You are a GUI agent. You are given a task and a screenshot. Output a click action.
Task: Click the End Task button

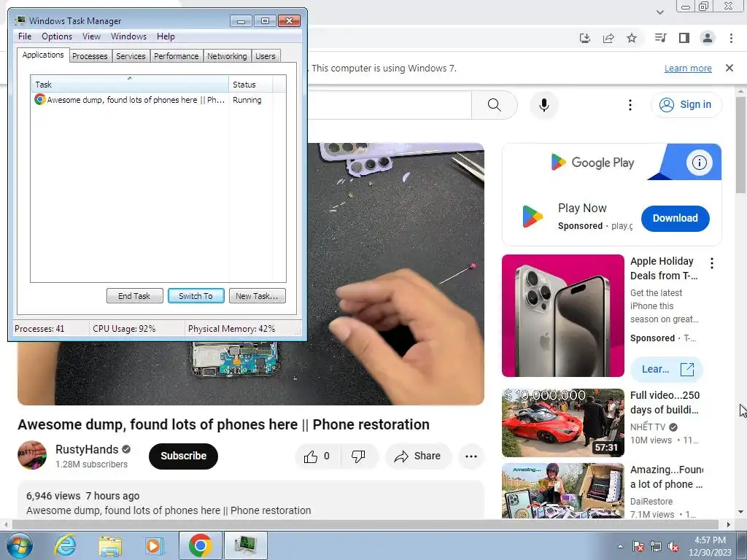point(134,296)
